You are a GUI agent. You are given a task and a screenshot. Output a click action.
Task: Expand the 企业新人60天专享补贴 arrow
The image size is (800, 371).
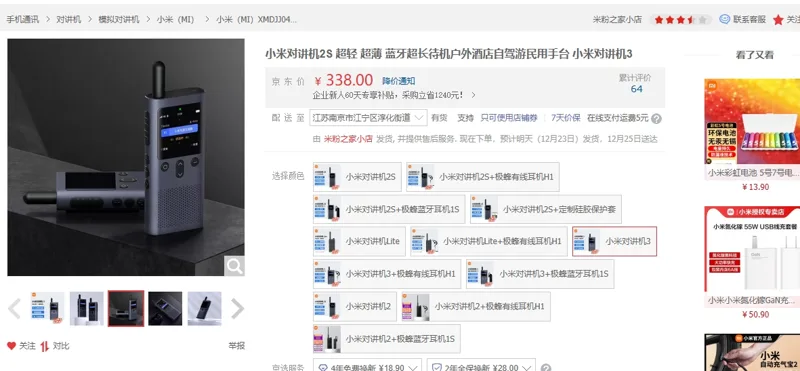point(473,95)
